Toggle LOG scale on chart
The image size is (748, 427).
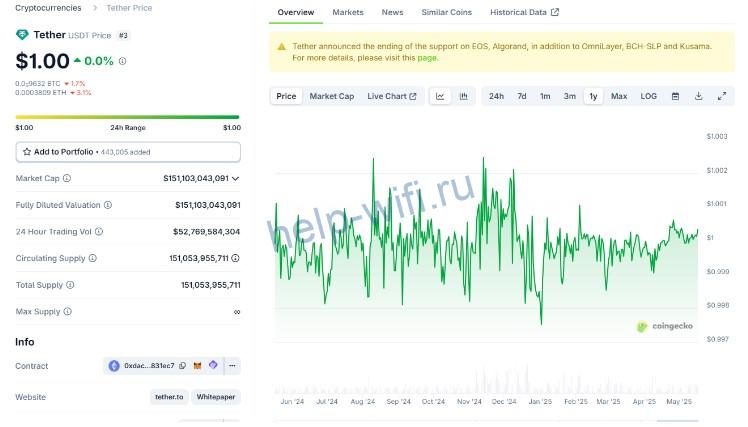pyautogui.click(x=649, y=96)
